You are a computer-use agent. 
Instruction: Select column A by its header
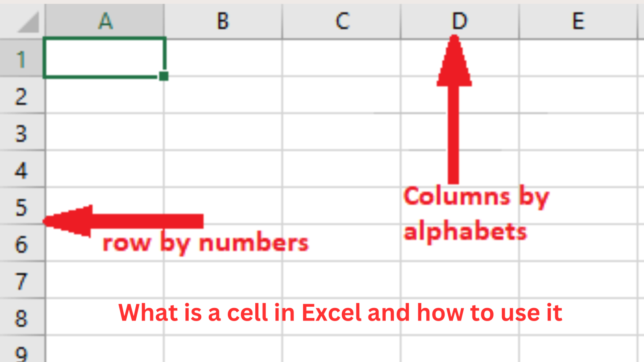click(105, 21)
